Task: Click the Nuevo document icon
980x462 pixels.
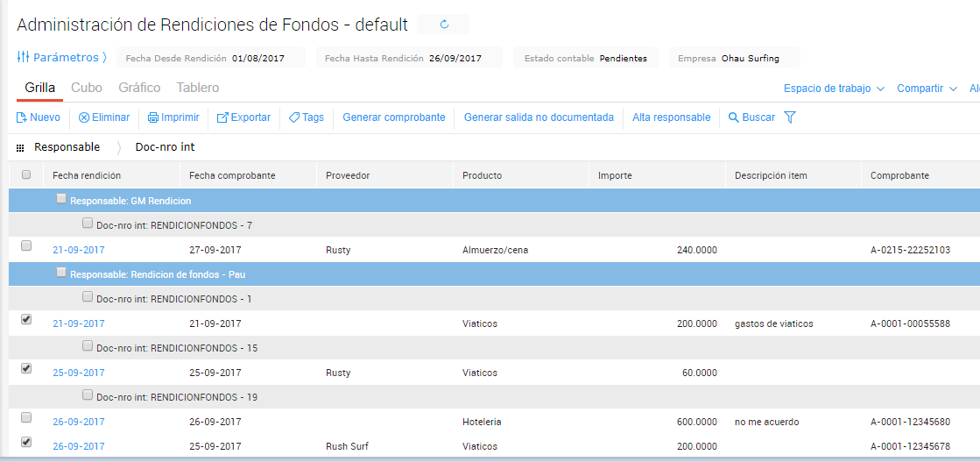Action: (x=22, y=117)
